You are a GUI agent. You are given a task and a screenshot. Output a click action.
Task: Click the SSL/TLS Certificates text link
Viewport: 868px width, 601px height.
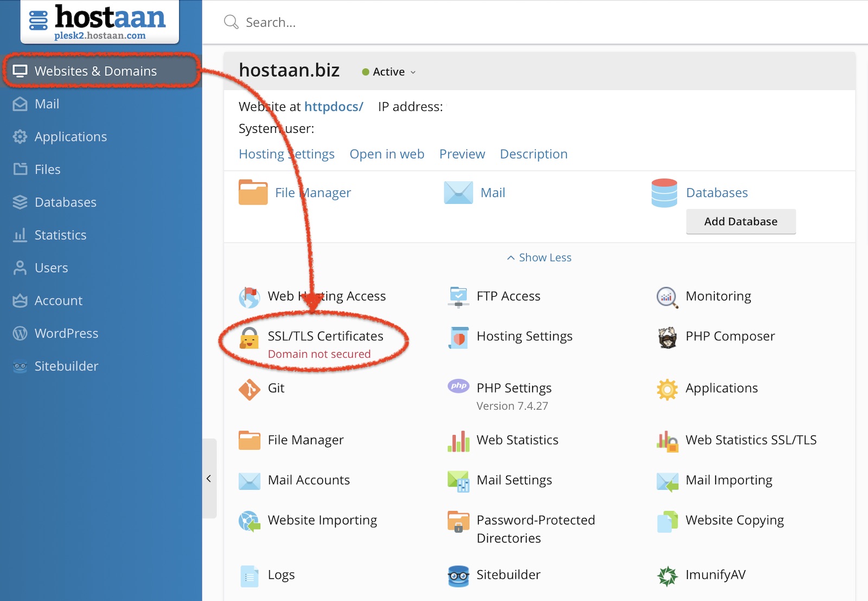click(x=325, y=336)
